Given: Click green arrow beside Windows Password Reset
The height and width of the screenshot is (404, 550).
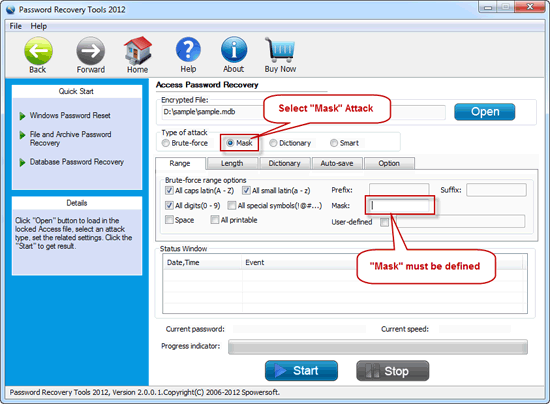Looking at the screenshot, I should pyautogui.click(x=22, y=116).
